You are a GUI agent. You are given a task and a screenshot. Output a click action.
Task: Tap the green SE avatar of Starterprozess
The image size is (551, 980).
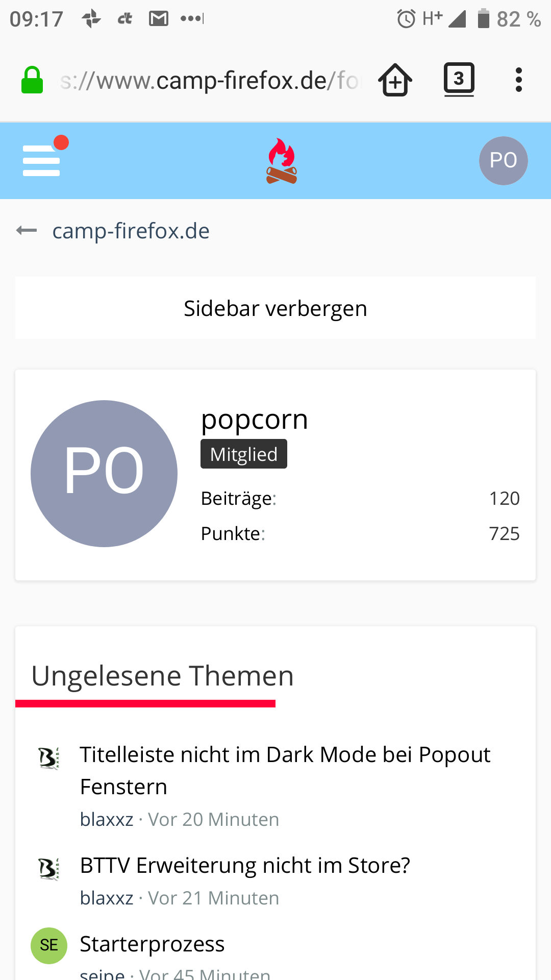[x=49, y=946]
